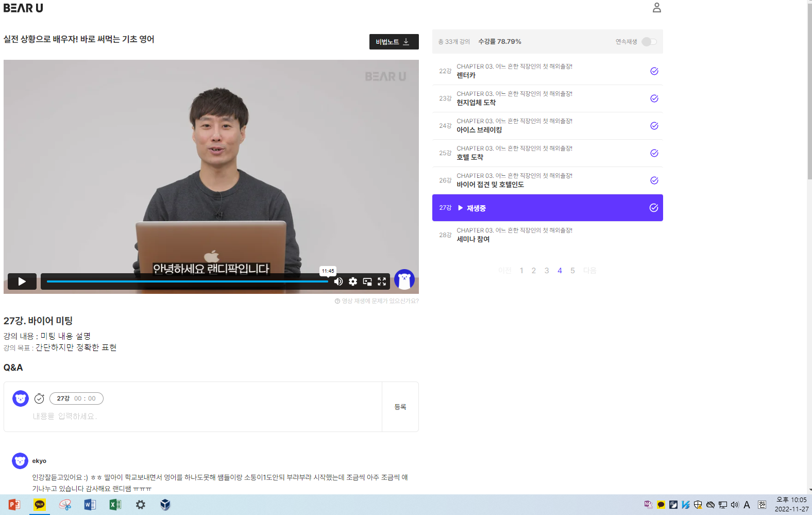Screen dimensions: 812x515
Task: Go to lecture list page 2
Action: (x=534, y=271)
